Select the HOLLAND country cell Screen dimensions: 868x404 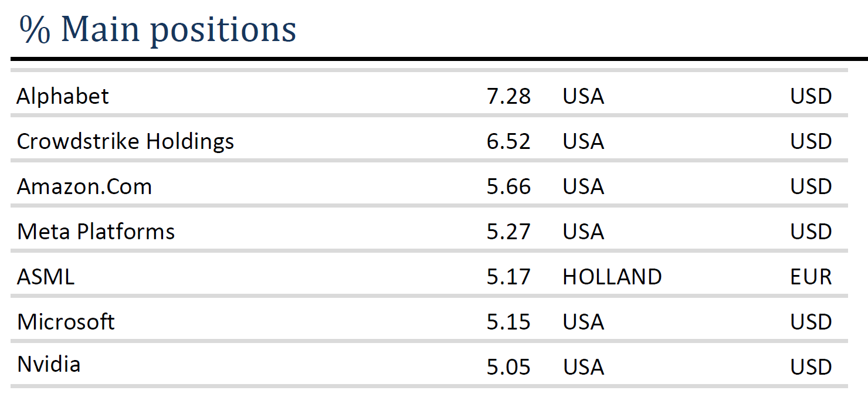(612, 277)
